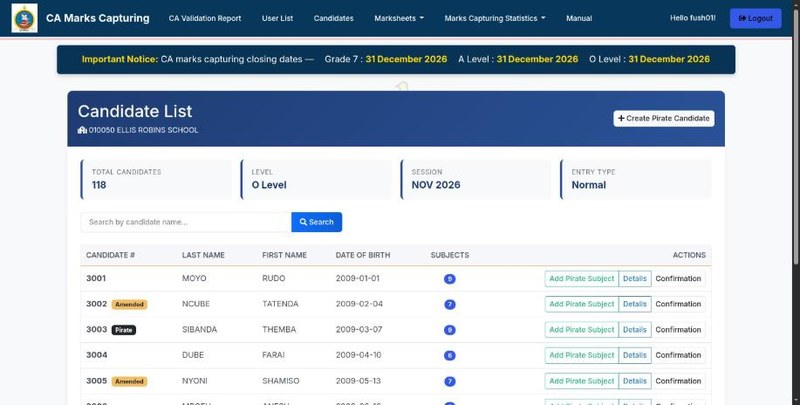Viewport: 800px width, 405px height.
Task: Click subjects count badge for SIBANDA
Action: [449, 330]
